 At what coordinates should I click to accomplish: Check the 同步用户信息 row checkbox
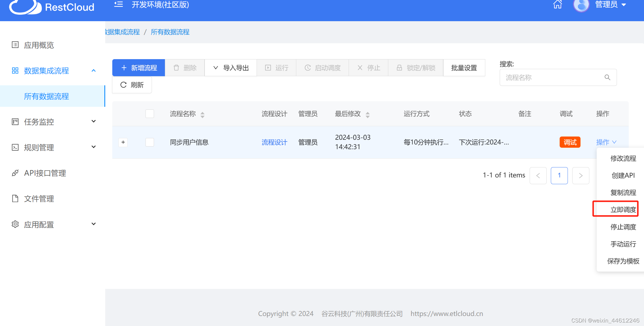(150, 142)
